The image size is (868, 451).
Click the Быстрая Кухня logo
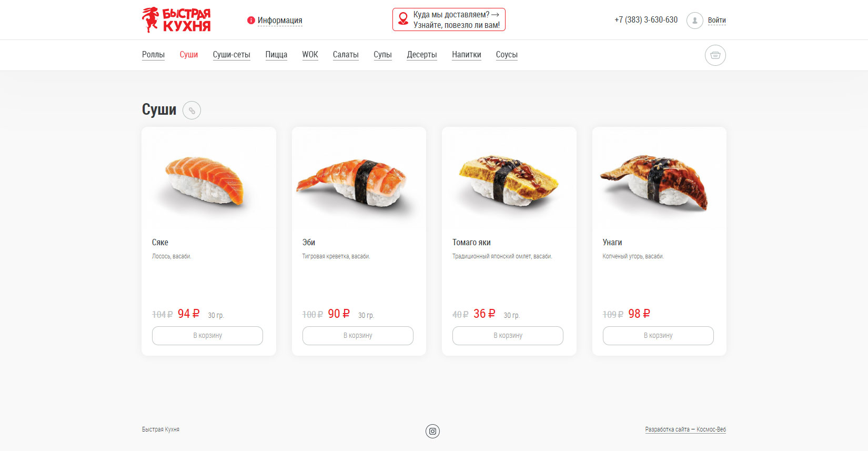176,20
